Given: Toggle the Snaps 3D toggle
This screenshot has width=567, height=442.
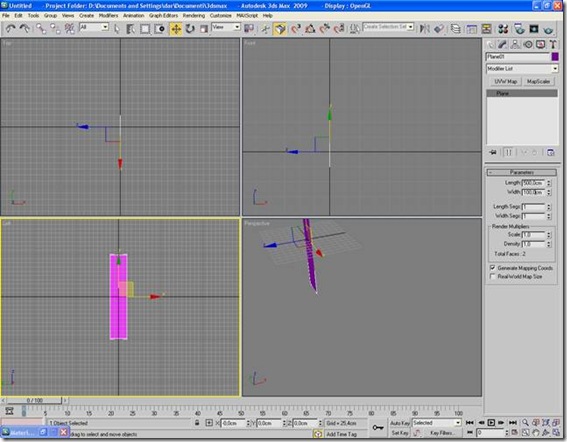Looking at the screenshot, I should click(x=295, y=29).
